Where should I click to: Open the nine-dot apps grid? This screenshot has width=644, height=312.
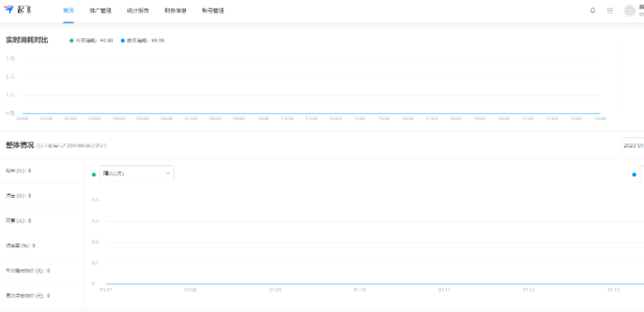(610, 11)
